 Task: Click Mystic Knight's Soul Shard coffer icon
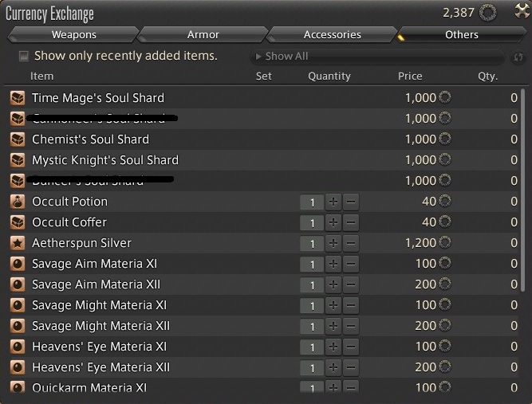18,160
